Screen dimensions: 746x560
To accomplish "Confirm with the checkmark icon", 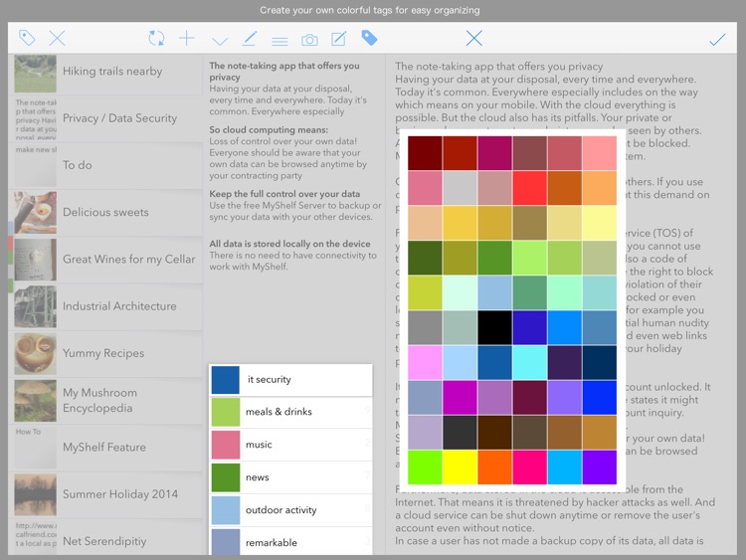I will tap(717, 40).
